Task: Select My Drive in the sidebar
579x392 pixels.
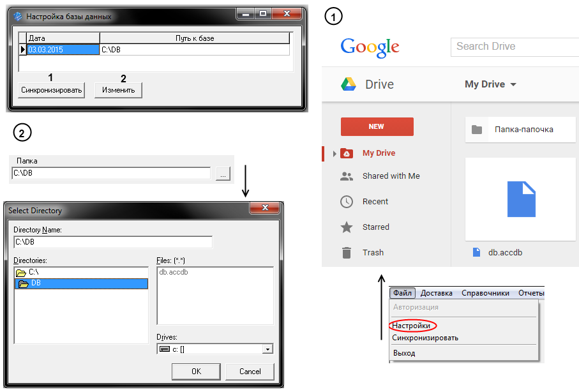Action: coord(379,153)
